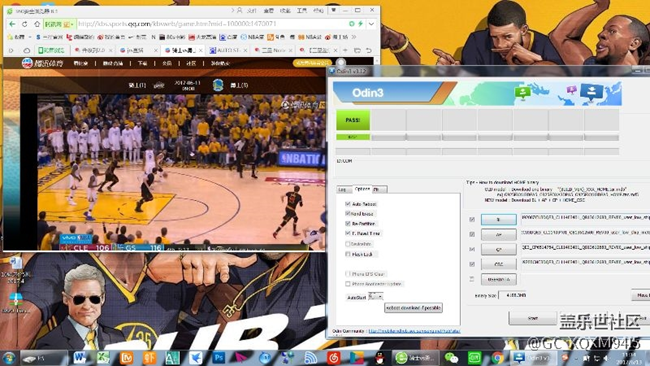Toggle the Auto Reboot checkbox
The height and width of the screenshot is (366, 650).
[348, 204]
